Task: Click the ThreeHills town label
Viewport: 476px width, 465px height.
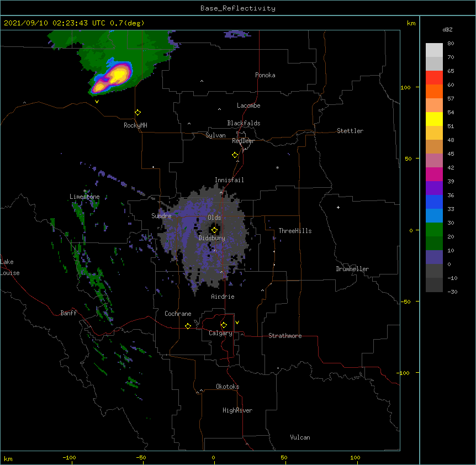Action: [x=295, y=231]
